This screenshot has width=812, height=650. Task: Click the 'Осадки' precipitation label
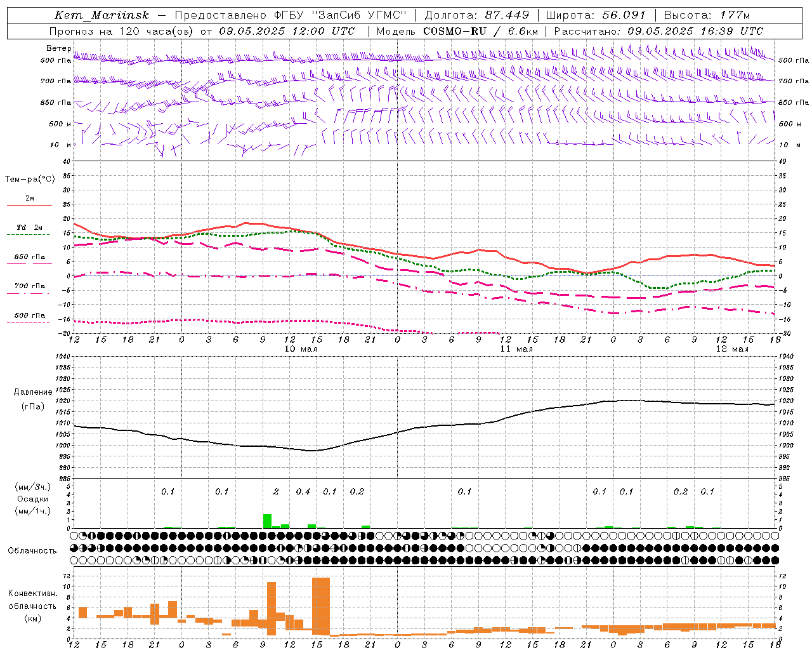pos(33,499)
